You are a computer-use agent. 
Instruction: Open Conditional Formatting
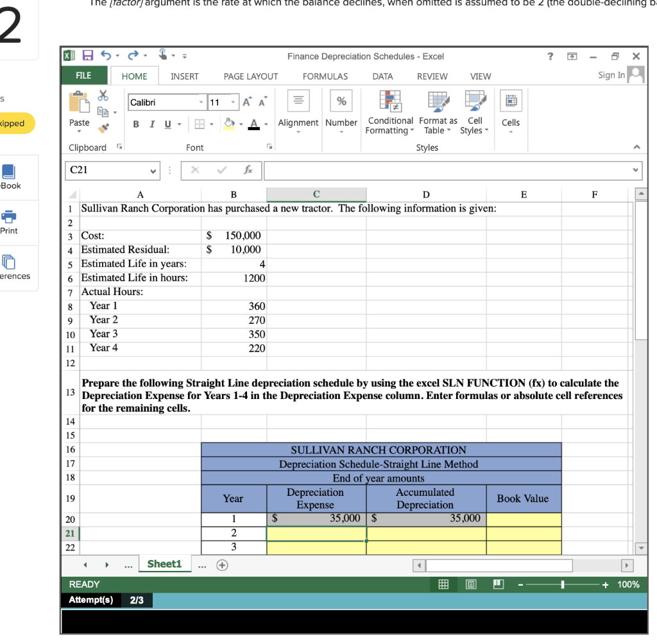(389, 112)
